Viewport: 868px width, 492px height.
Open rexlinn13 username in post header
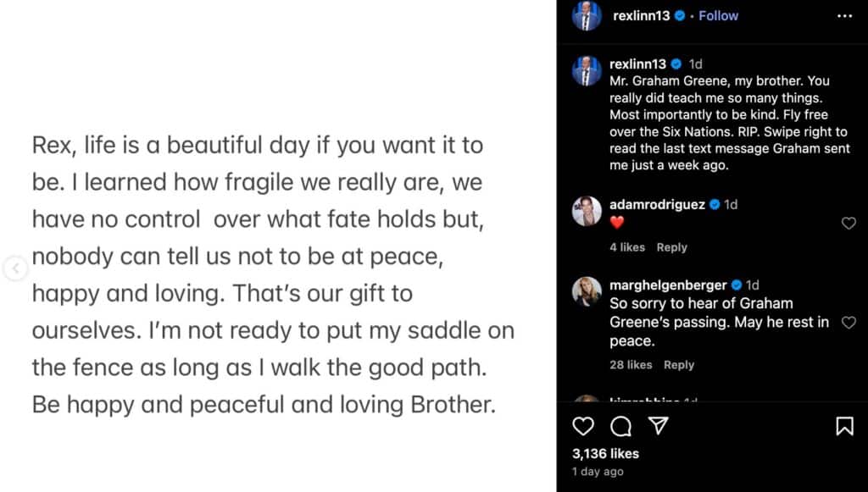(642, 16)
